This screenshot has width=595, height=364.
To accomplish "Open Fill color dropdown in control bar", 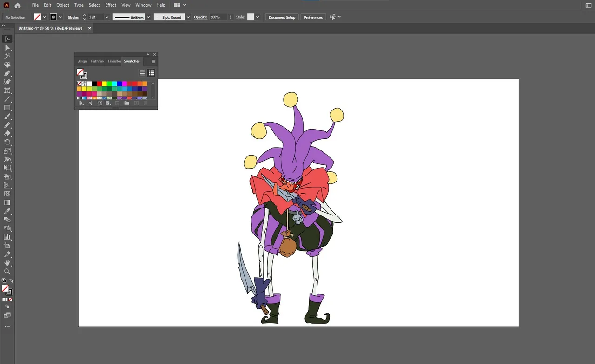I will tap(45, 17).
